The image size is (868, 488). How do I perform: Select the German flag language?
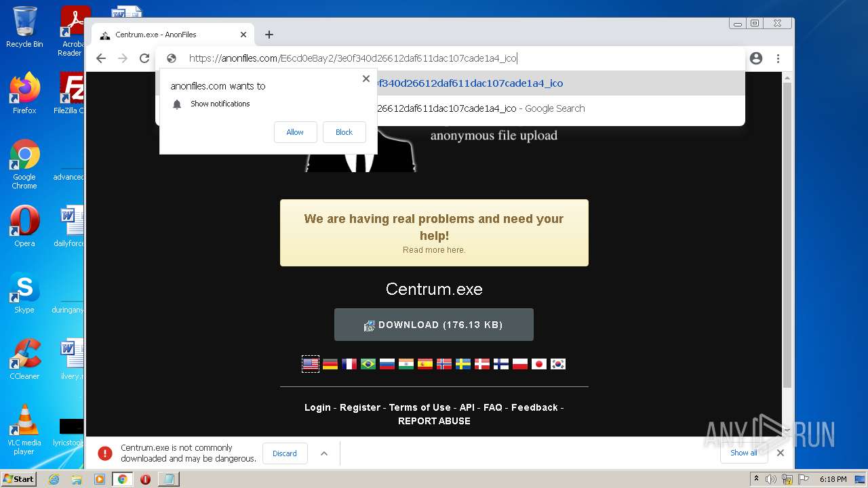pyautogui.click(x=330, y=364)
